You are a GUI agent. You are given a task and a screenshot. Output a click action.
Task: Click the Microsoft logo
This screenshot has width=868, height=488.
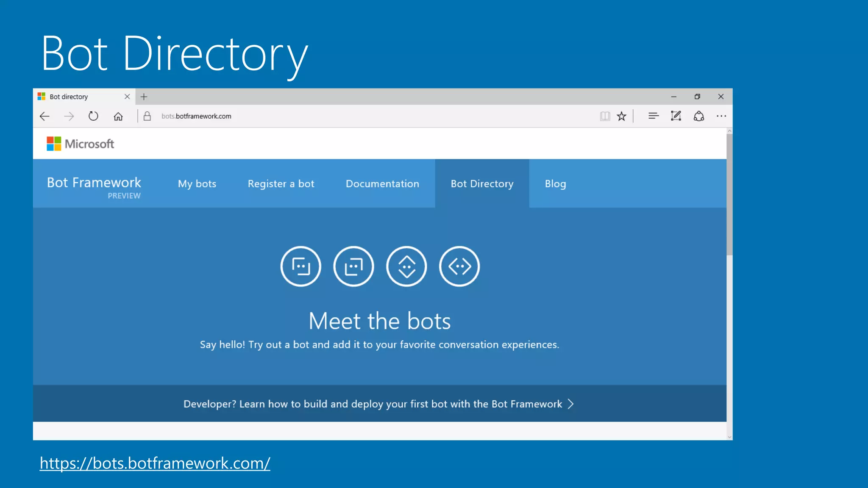pos(80,144)
